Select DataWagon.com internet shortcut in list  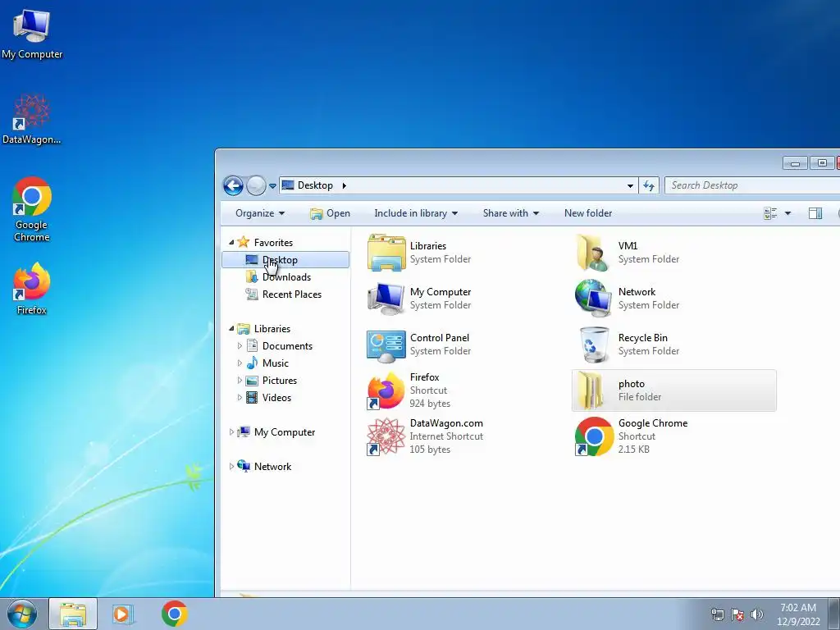(386, 436)
